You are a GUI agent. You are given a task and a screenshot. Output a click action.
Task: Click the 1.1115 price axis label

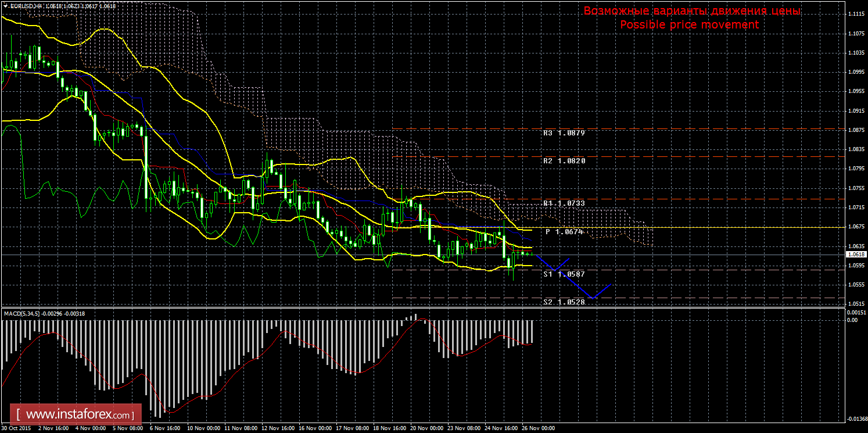pyautogui.click(x=854, y=14)
